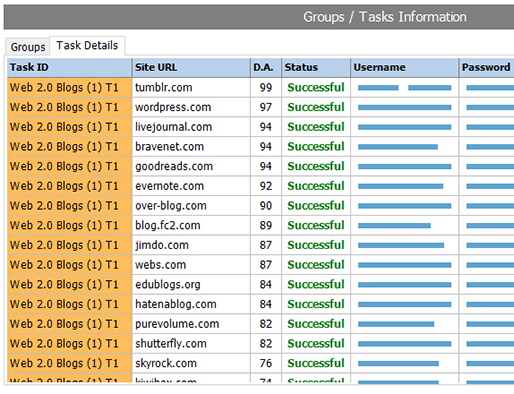Select the livejournal.com site cell
Image resolution: width=514 pixels, height=394 pixels.
pos(191,127)
